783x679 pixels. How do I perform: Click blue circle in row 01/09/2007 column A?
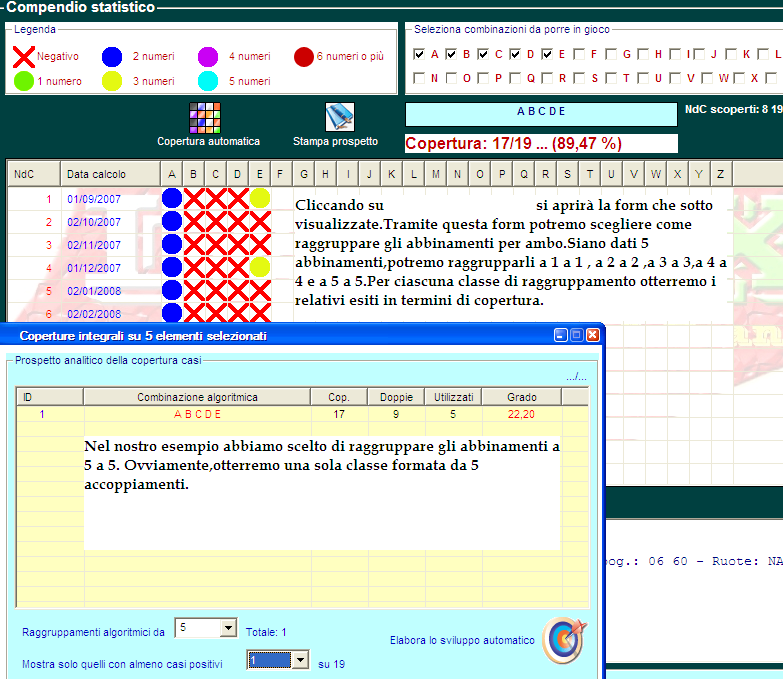pyautogui.click(x=172, y=198)
